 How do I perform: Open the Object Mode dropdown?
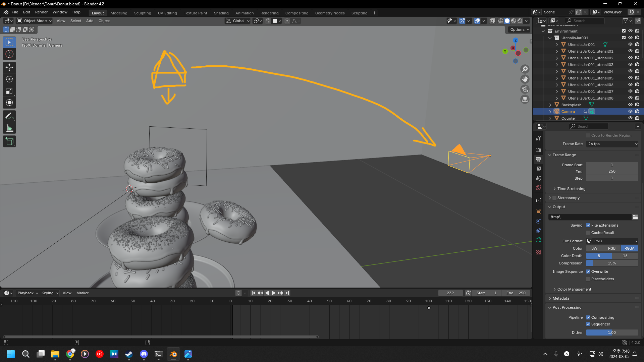tap(34, 21)
